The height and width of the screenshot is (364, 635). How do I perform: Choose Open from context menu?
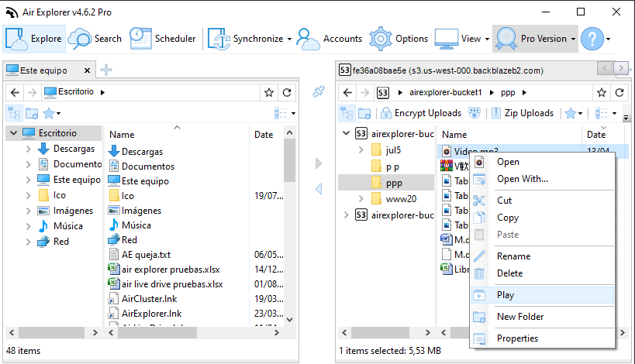coord(543,162)
